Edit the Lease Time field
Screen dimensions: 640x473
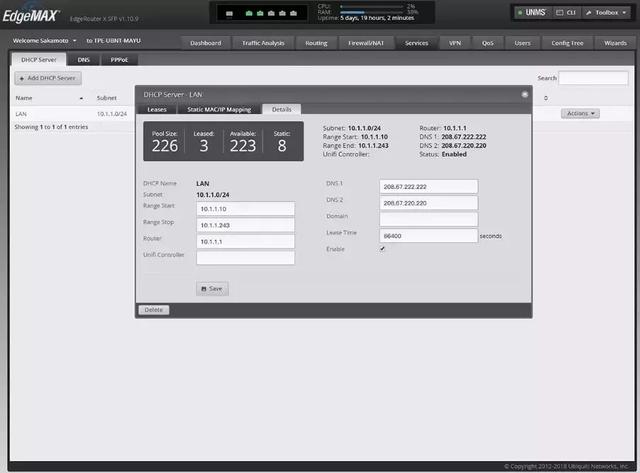tap(429, 235)
